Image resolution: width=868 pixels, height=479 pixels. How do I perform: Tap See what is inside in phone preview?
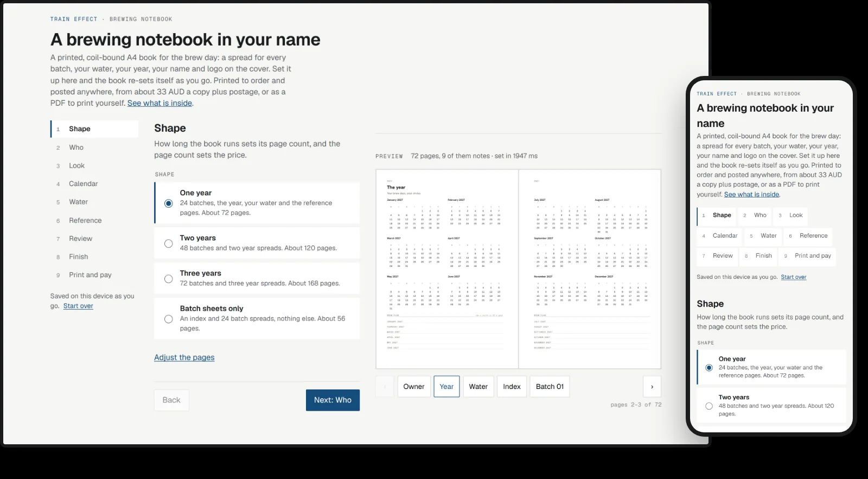click(751, 194)
